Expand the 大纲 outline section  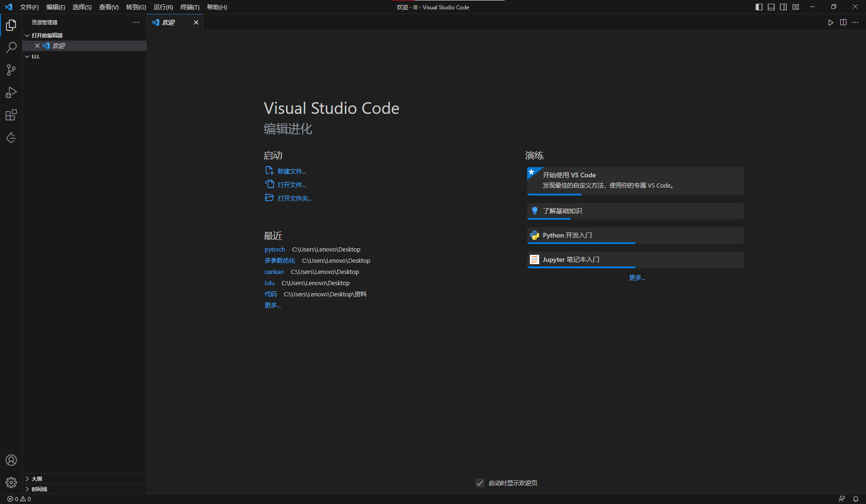tap(84, 479)
